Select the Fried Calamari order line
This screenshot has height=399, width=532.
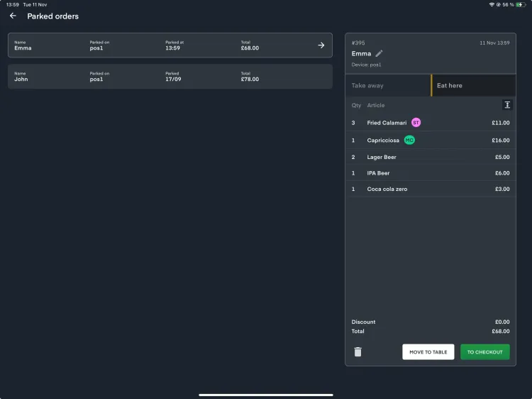pos(430,123)
